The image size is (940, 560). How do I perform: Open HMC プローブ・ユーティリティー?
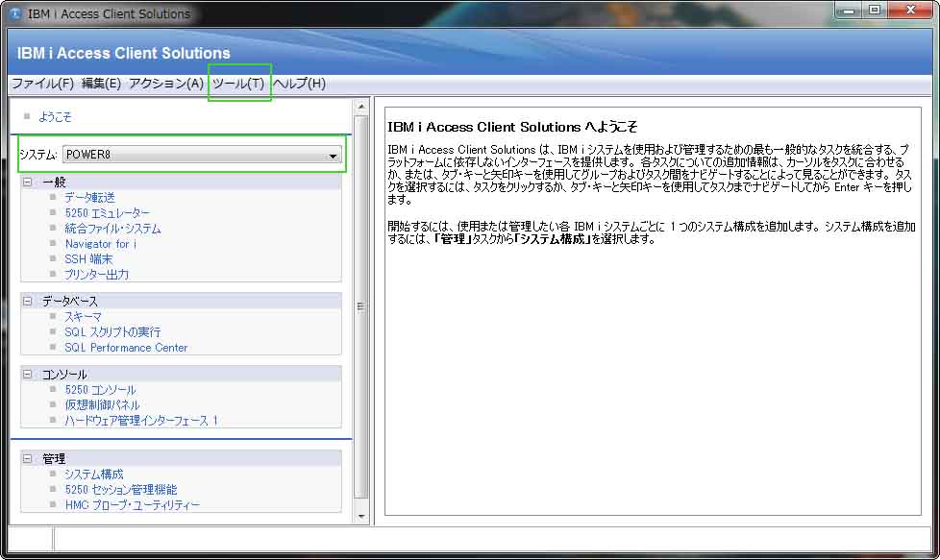[133, 505]
